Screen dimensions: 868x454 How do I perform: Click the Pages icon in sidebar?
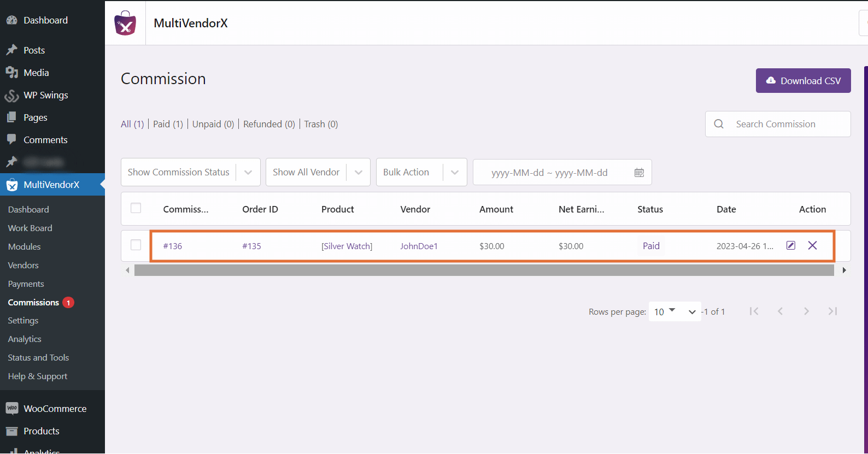(12, 117)
